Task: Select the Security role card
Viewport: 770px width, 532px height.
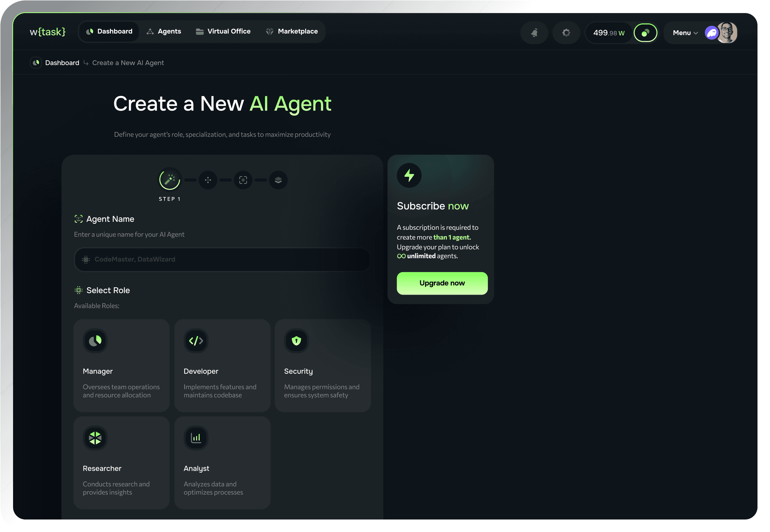Action: click(322, 365)
